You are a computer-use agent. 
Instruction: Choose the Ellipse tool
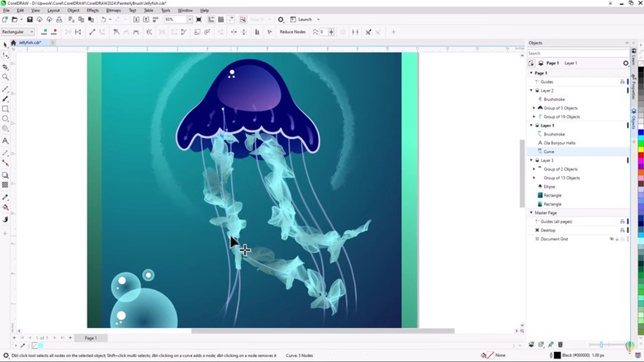(6, 119)
